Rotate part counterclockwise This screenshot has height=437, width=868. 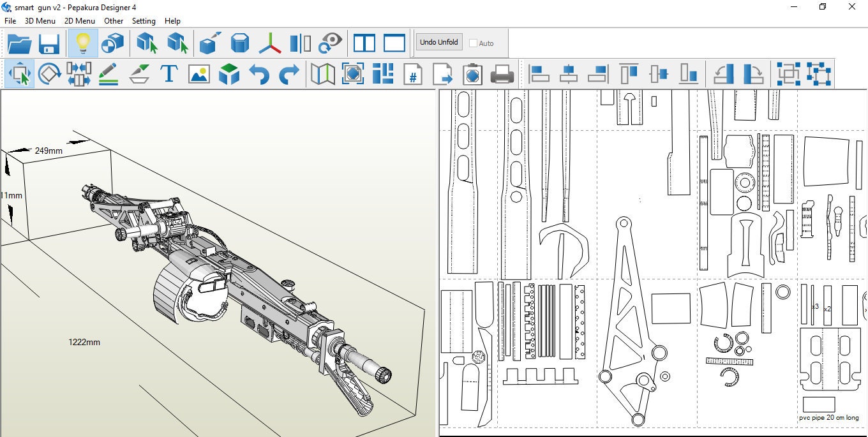coord(722,74)
